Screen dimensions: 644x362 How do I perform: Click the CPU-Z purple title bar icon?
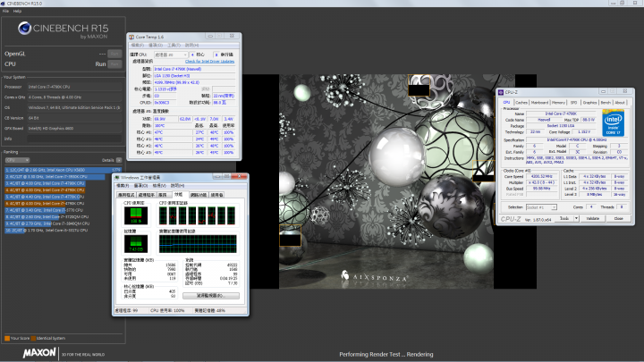pos(501,92)
